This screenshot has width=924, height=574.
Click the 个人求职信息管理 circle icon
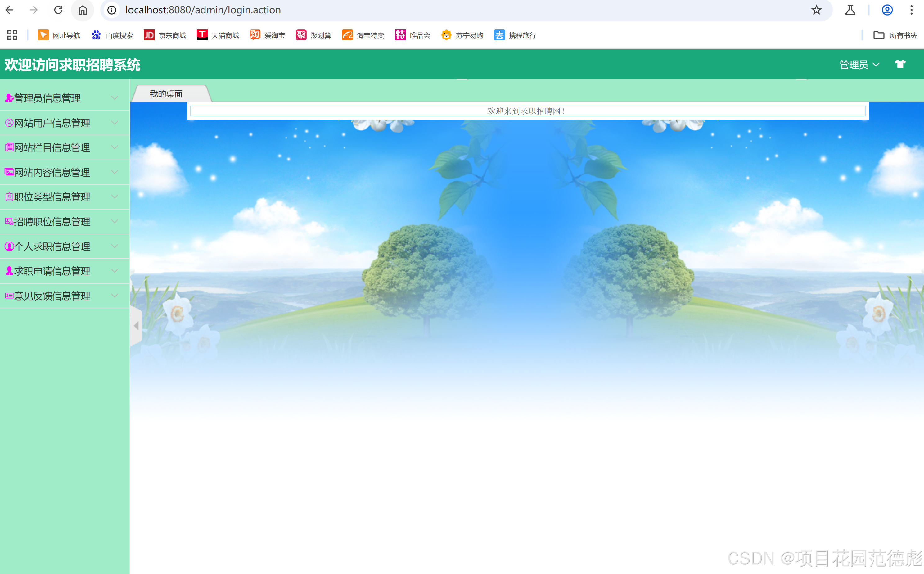(x=9, y=246)
